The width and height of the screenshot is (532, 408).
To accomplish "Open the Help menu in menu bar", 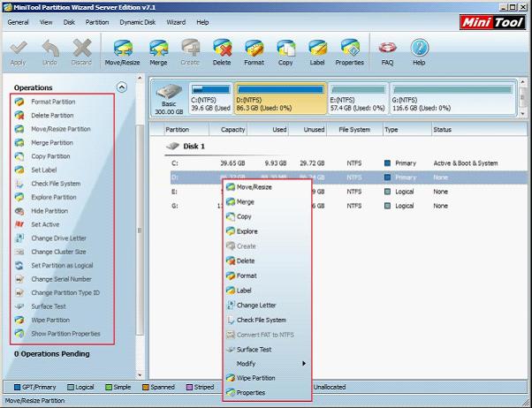I will pyautogui.click(x=202, y=22).
